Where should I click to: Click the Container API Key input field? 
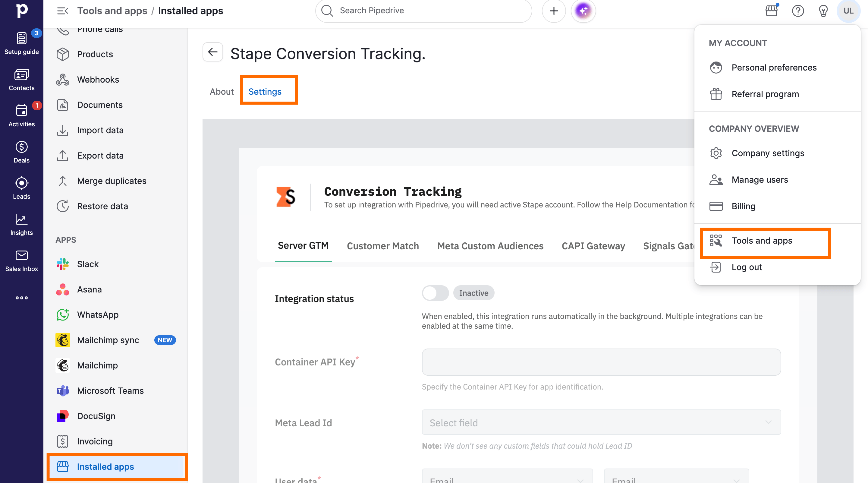click(x=601, y=362)
